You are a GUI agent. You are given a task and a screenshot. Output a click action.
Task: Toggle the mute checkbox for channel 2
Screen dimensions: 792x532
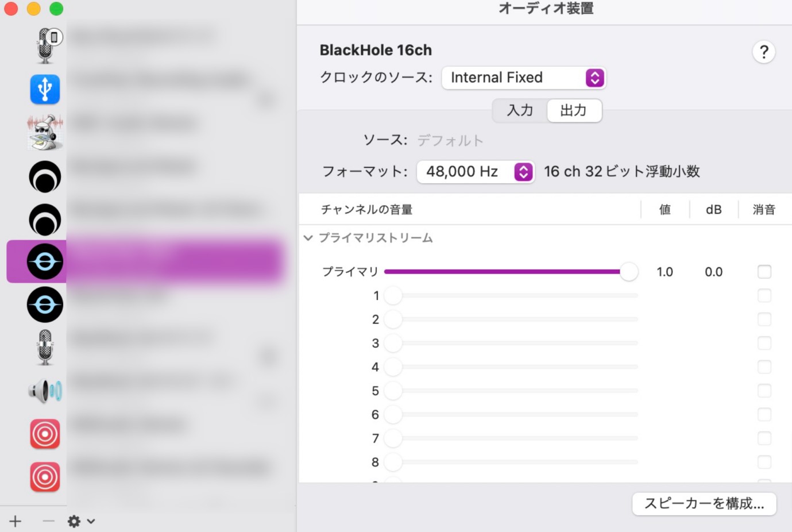(764, 319)
